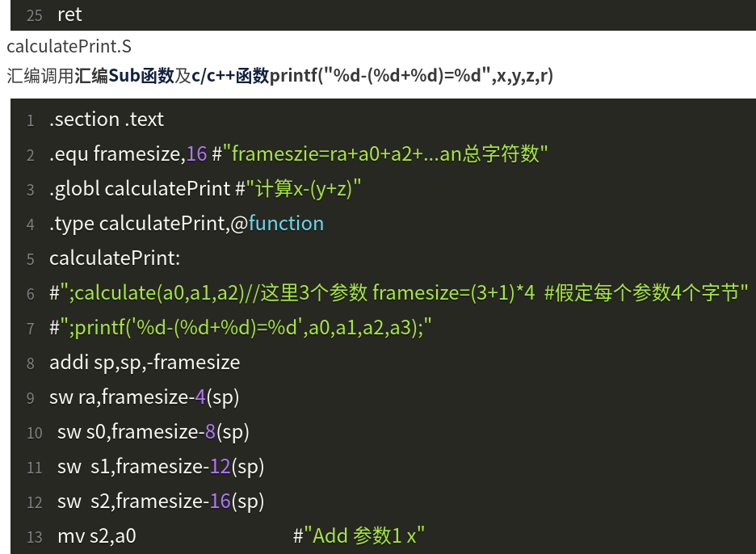Click the .globl calculatePrint directive
Screen dimensions: 756x554
139,189
